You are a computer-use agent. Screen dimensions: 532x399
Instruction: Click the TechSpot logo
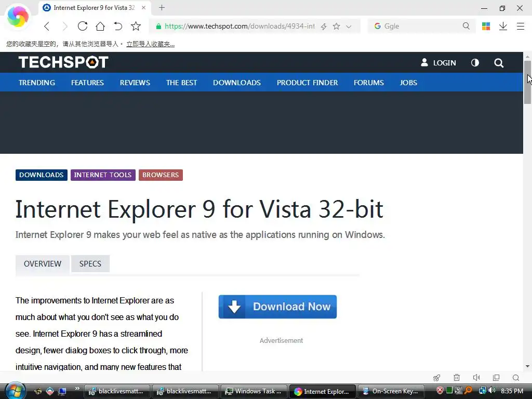63,62
